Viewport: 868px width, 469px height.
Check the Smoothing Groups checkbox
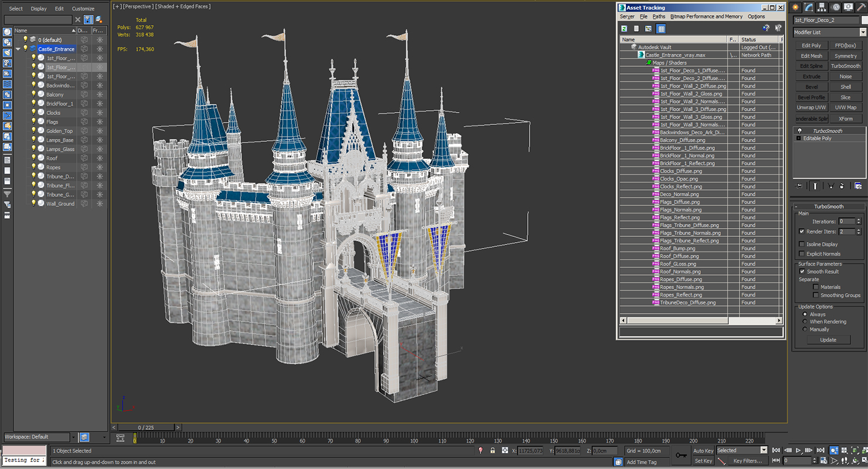(815, 295)
